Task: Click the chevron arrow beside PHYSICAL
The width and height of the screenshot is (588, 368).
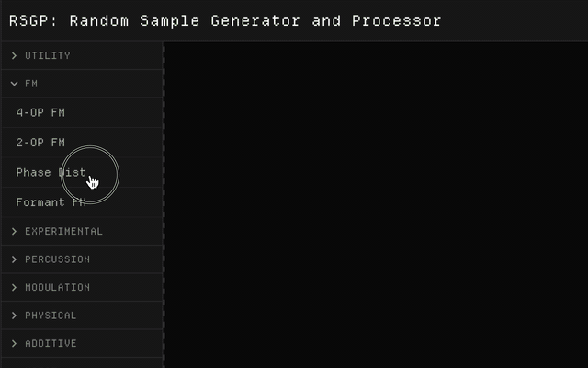Action: coord(14,316)
